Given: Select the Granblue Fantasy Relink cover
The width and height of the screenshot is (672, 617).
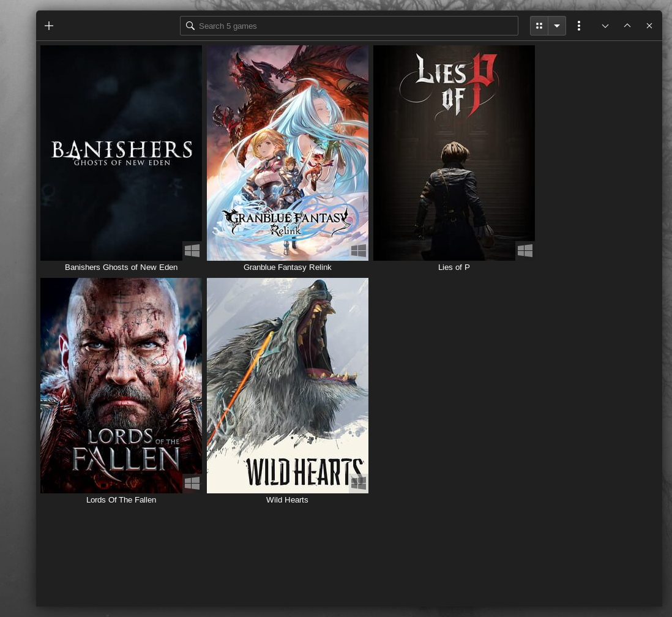Looking at the screenshot, I should tap(288, 153).
